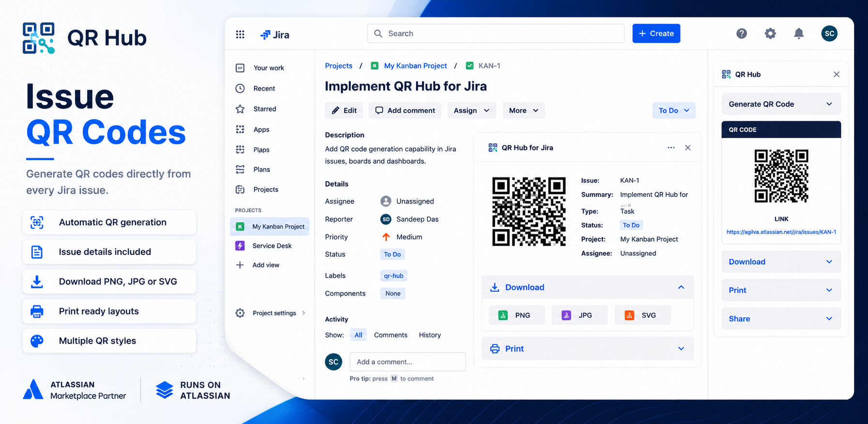This screenshot has height=424, width=868.
Task: Expand the side panel Download section
Action: coord(781,262)
